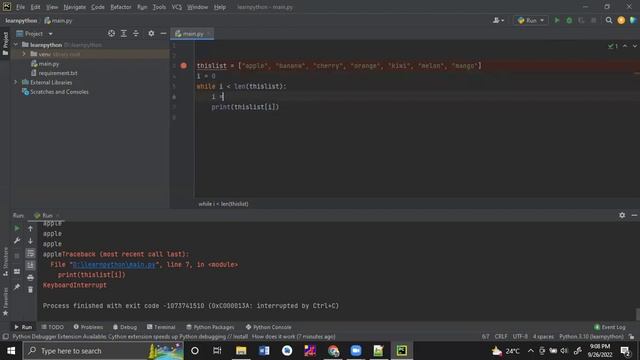The image size is (640, 360).
Task: Open Python Packages tool window
Action: 210,327
